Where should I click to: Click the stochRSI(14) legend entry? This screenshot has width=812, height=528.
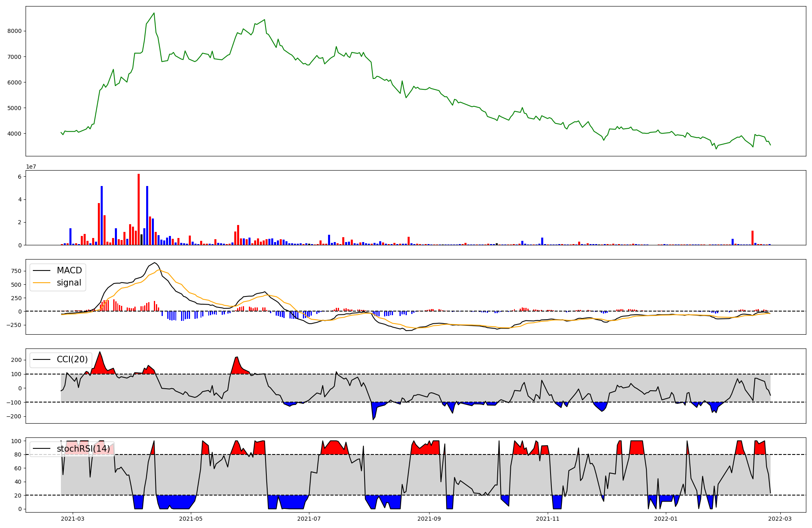pos(83,449)
